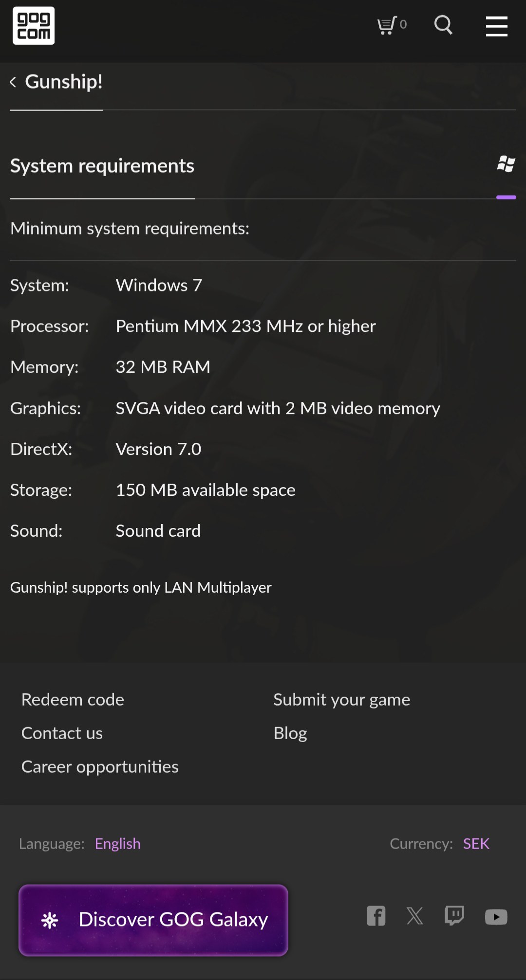Open the hamburger menu

[496, 26]
